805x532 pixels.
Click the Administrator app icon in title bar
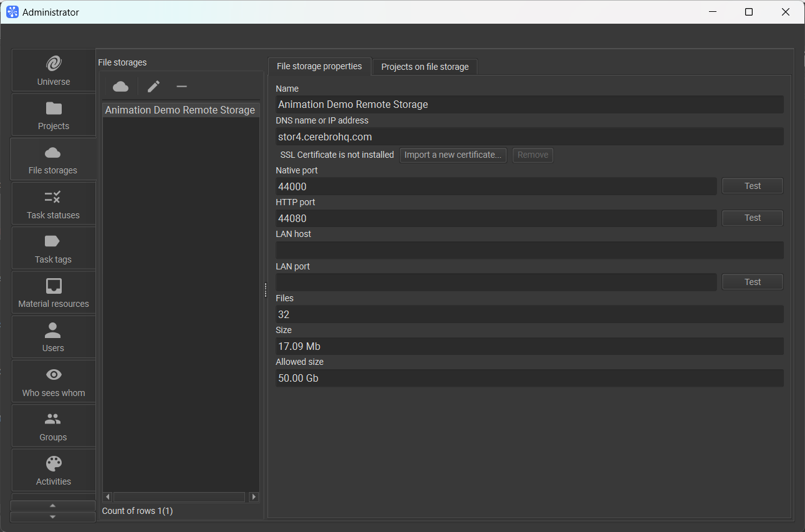(x=12, y=12)
